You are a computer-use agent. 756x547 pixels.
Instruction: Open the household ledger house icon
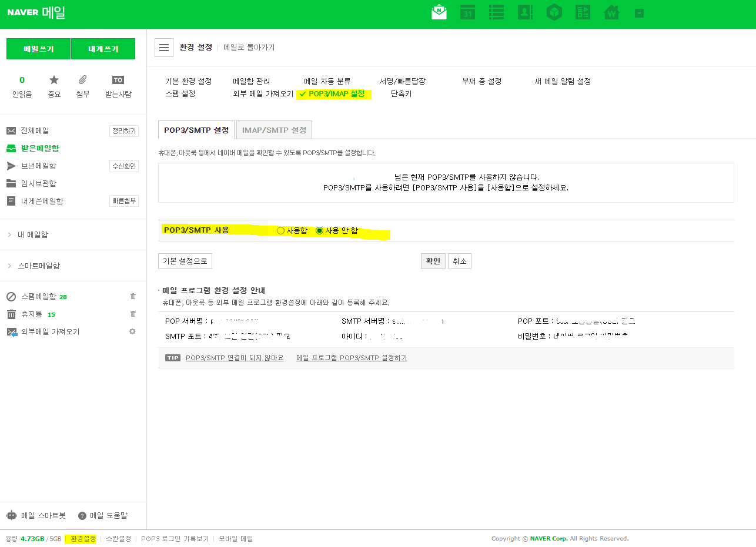612,12
